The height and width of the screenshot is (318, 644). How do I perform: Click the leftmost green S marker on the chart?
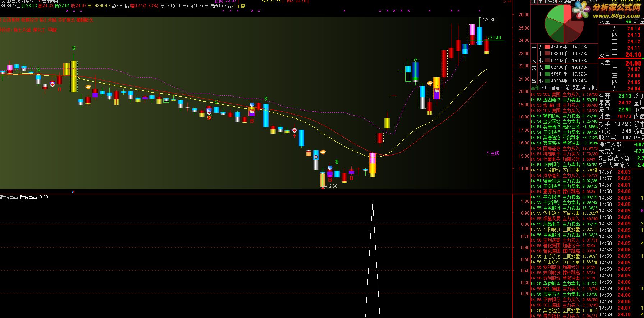[38, 70]
